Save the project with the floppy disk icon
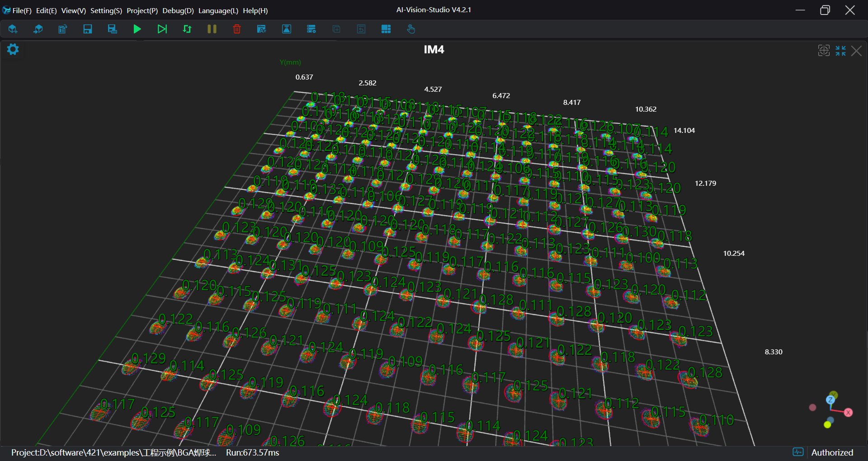 click(x=88, y=29)
